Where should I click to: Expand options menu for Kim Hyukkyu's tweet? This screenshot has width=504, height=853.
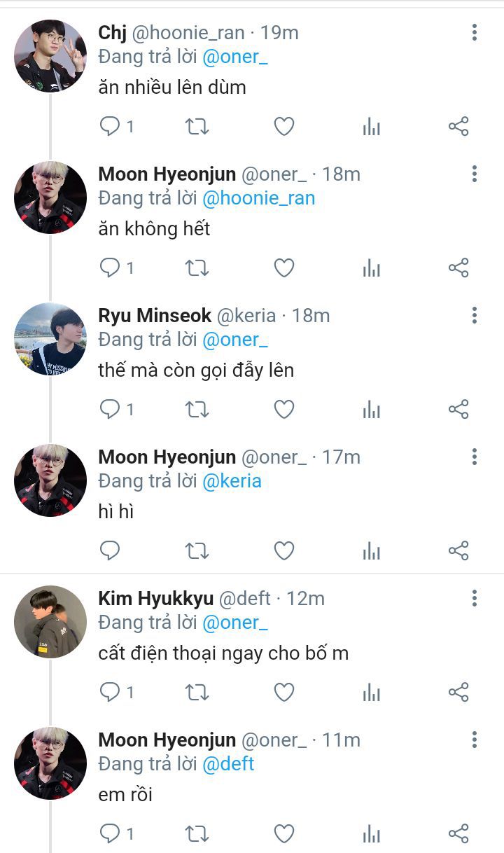(475, 598)
